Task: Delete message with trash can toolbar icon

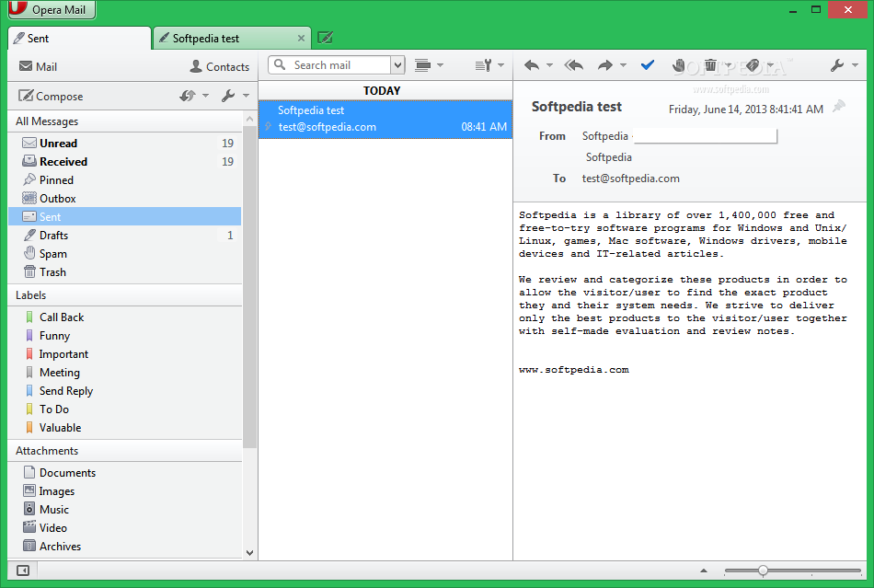Action: [x=710, y=65]
